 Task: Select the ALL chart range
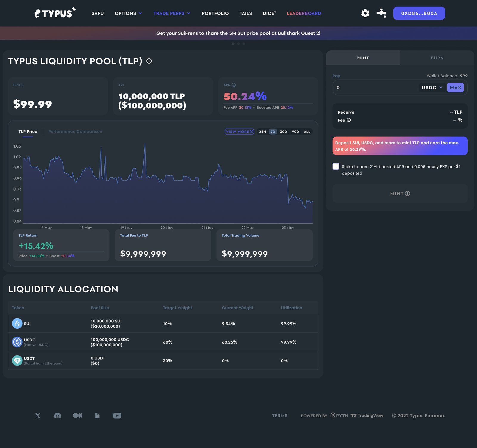tap(307, 132)
